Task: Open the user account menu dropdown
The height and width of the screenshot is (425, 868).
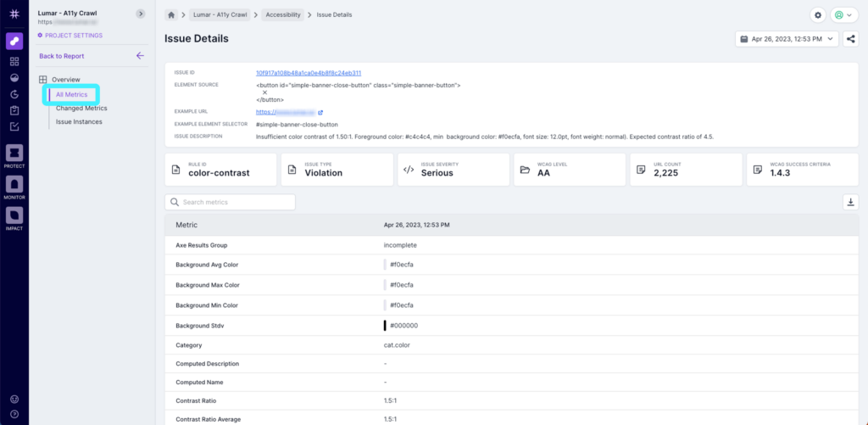Action: click(844, 15)
